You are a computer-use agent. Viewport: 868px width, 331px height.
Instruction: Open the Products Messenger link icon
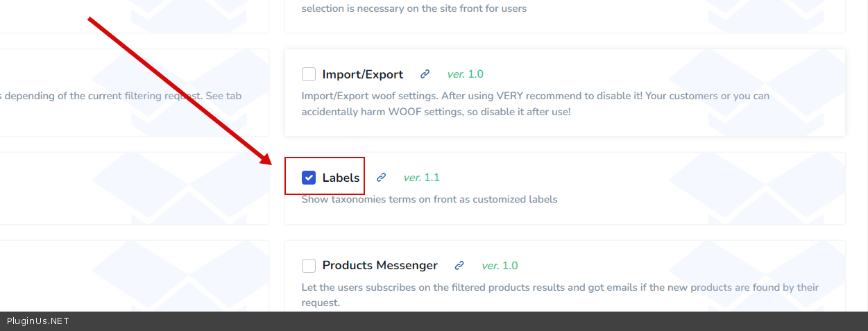click(459, 266)
